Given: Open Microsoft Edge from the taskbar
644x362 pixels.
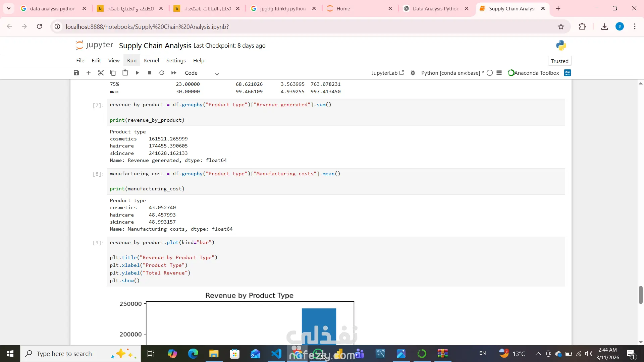Looking at the screenshot, I should [x=193, y=354].
